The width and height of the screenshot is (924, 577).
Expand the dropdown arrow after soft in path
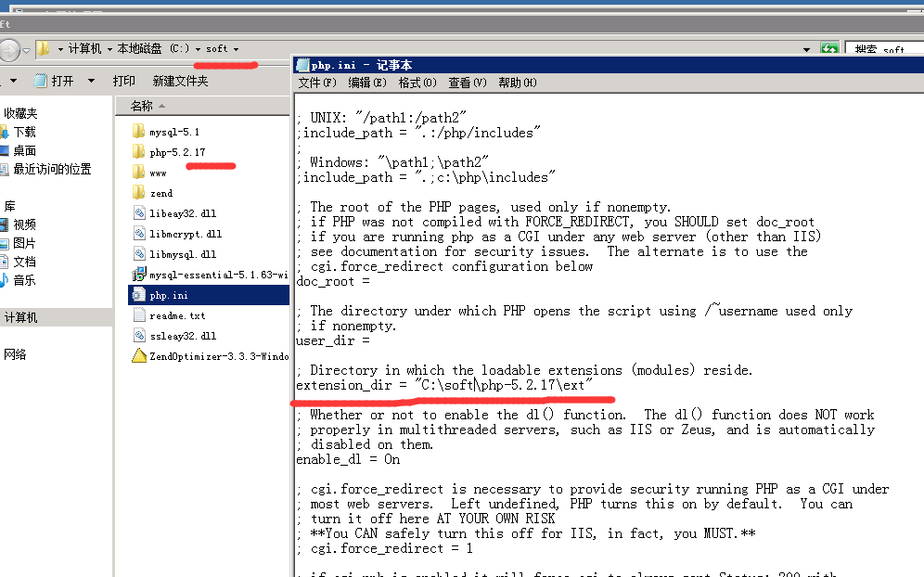pos(236,49)
